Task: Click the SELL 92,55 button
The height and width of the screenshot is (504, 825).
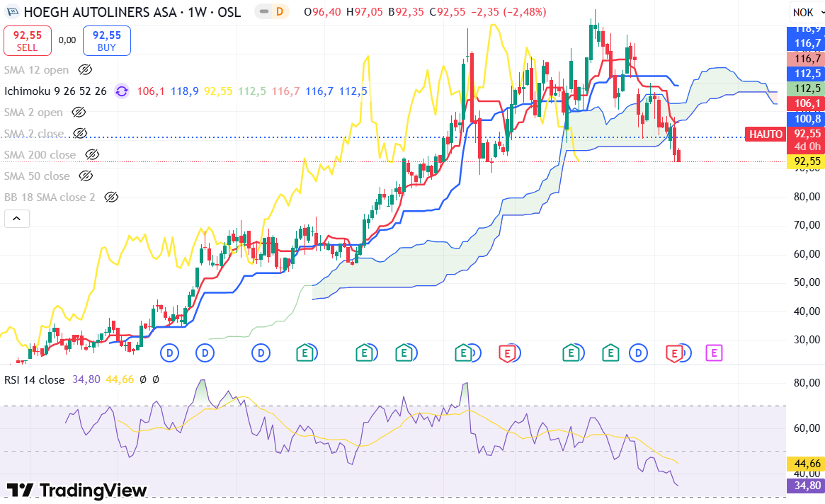Action: pos(28,40)
